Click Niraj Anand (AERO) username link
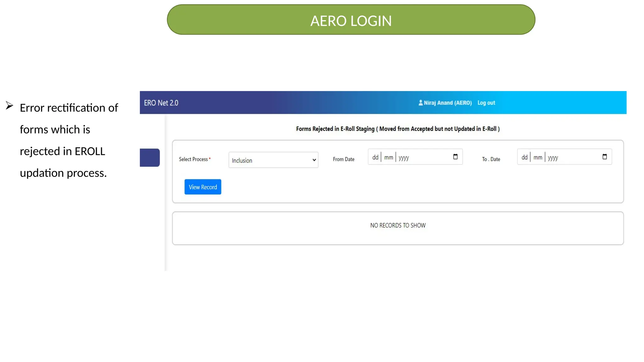The width and height of the screenshot is (644, 362). coord(447,103)
